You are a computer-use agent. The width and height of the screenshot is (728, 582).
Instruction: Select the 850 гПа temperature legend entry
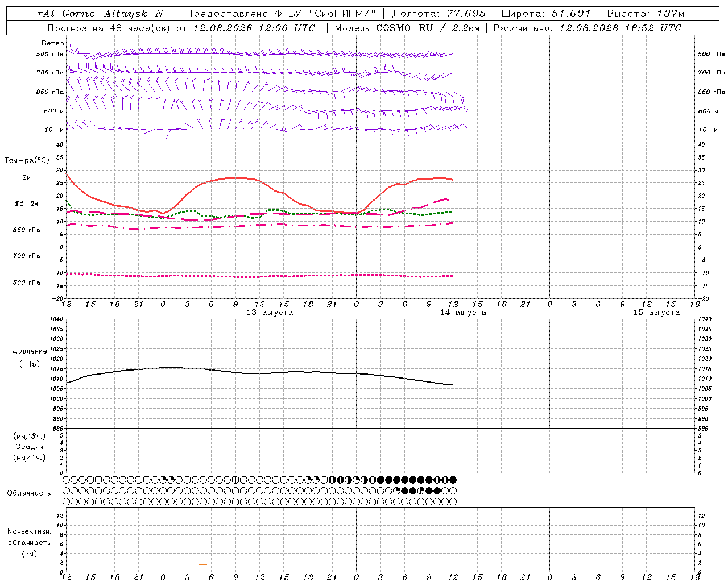tap(27, 230)
